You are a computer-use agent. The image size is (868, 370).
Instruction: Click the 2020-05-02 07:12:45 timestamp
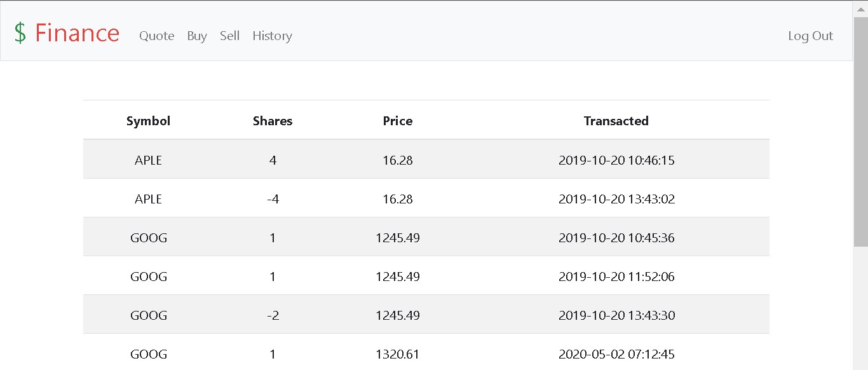coord(616,354)
